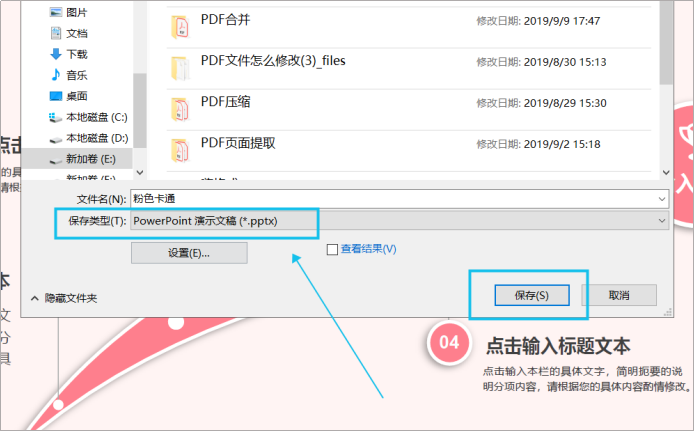Click the 04 circle on the slide
Image resolution: width=695 pixels, height=432 pixels.
point(449,342)
